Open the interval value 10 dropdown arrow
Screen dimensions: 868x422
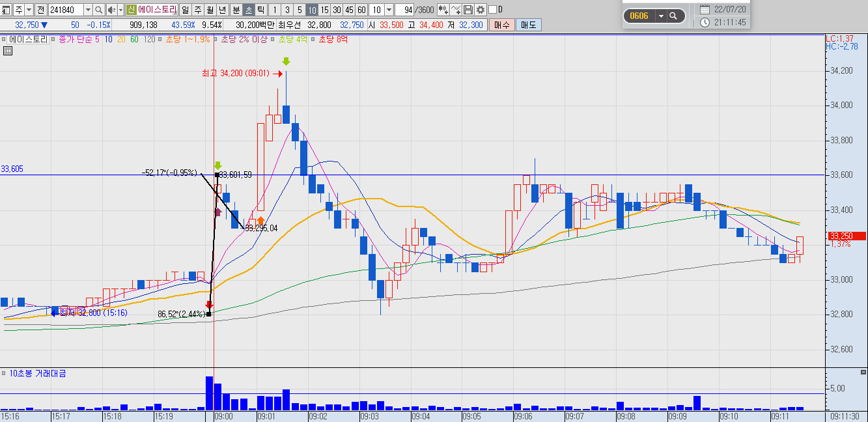point(389,10)
